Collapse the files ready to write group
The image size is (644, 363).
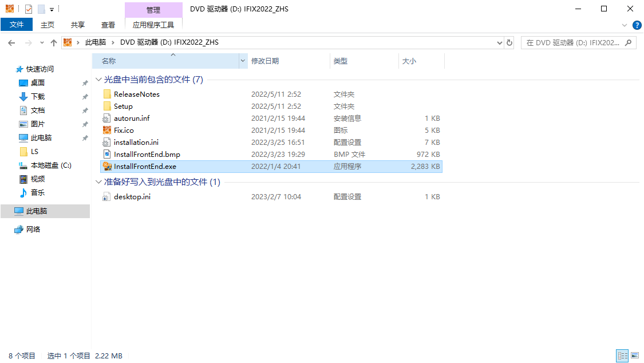click(99, 182)
